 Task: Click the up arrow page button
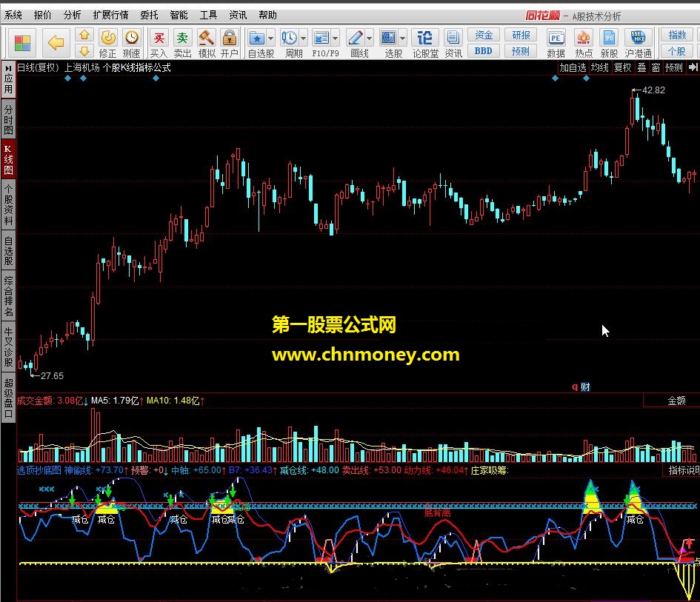pyautogui.click(x=84, y=35)
